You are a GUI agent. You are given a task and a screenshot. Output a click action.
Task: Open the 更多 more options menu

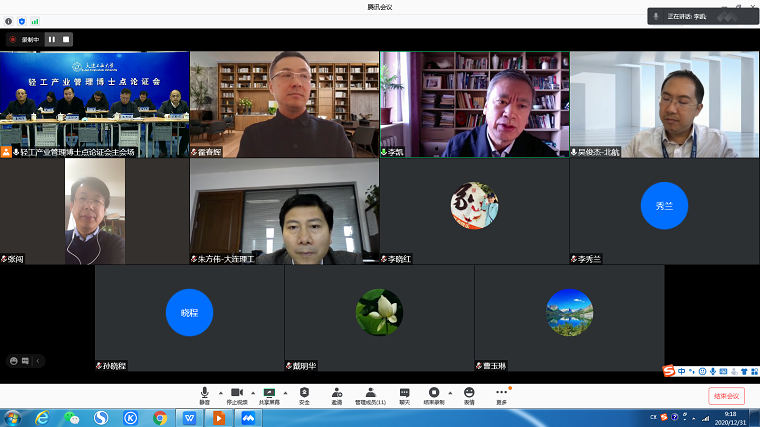[501, 394]
